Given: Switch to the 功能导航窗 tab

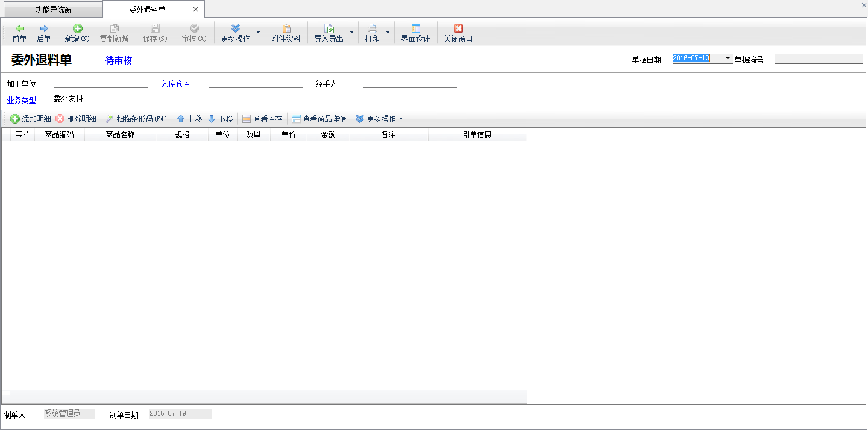Looking at the screenshot, I should point(53,10).
